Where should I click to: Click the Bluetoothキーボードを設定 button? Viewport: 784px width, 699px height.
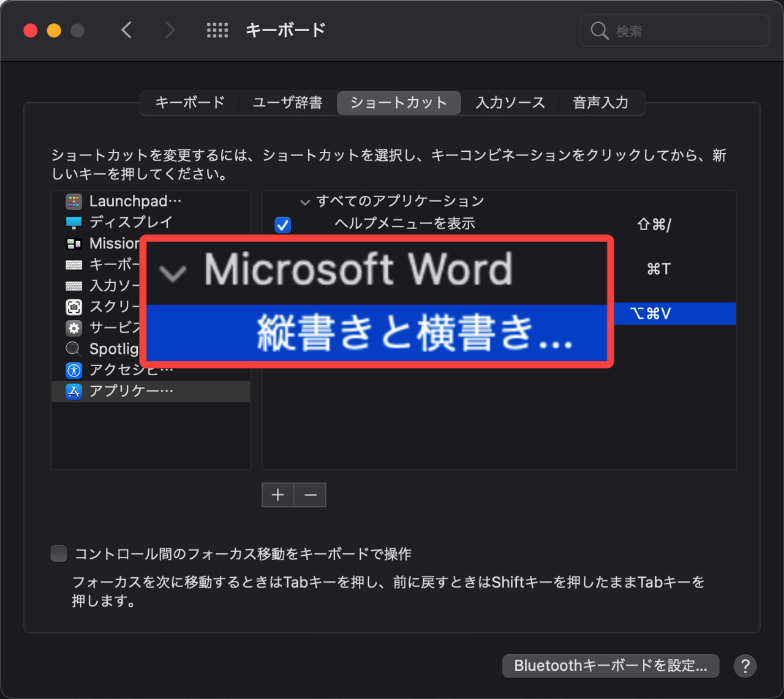(611, 665)
